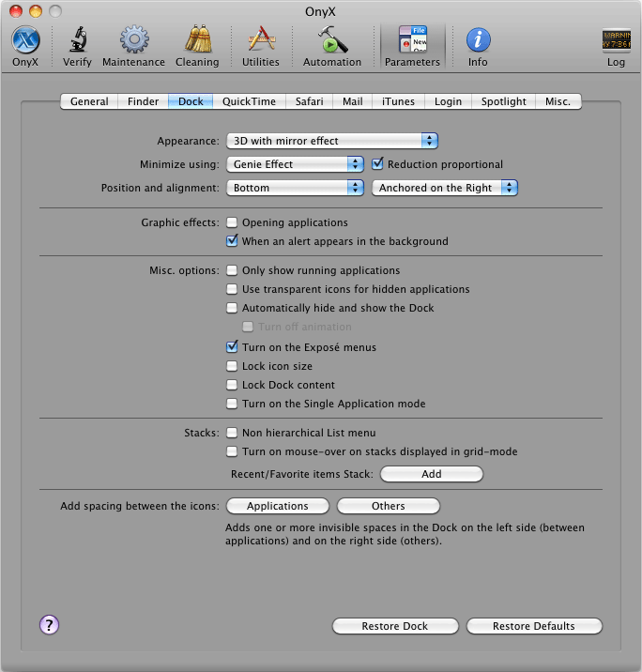Open the purple help question-mark button
Viewport: 642px width, 672px height.
50,625
